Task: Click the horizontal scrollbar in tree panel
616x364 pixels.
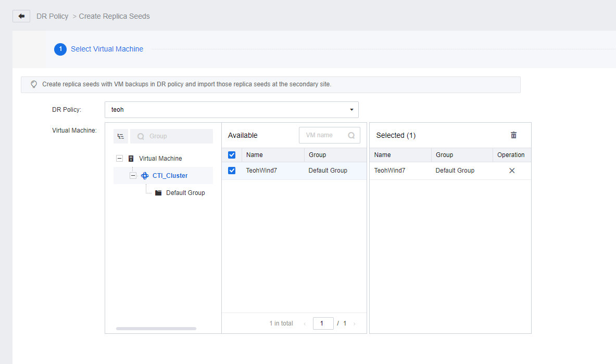Action: 156,329
